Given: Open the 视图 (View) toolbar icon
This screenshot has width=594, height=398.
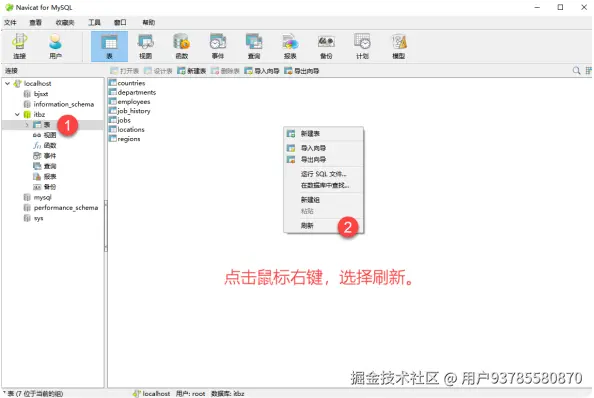Looking at the screenshot, I should click(x=145, y=46).
